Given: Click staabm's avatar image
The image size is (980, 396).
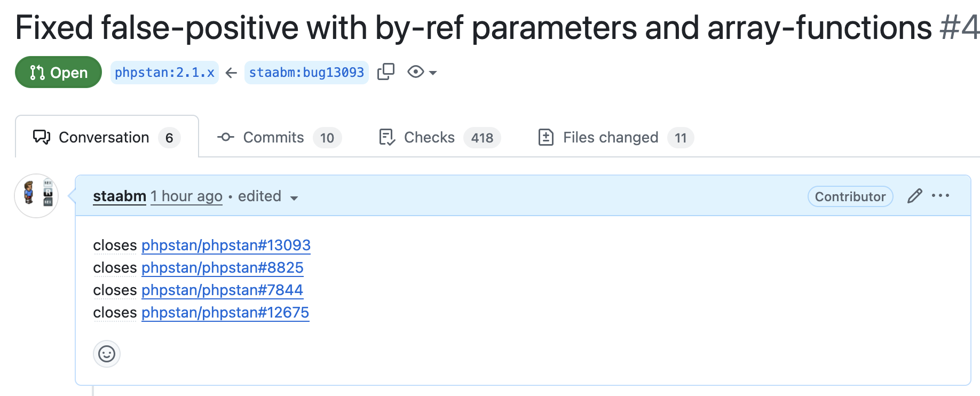Looking at the screenshot, I should [x=36, y=196].
